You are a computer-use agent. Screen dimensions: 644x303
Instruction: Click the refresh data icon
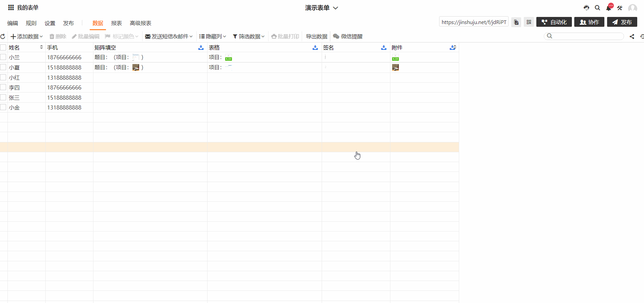[3, 36]
